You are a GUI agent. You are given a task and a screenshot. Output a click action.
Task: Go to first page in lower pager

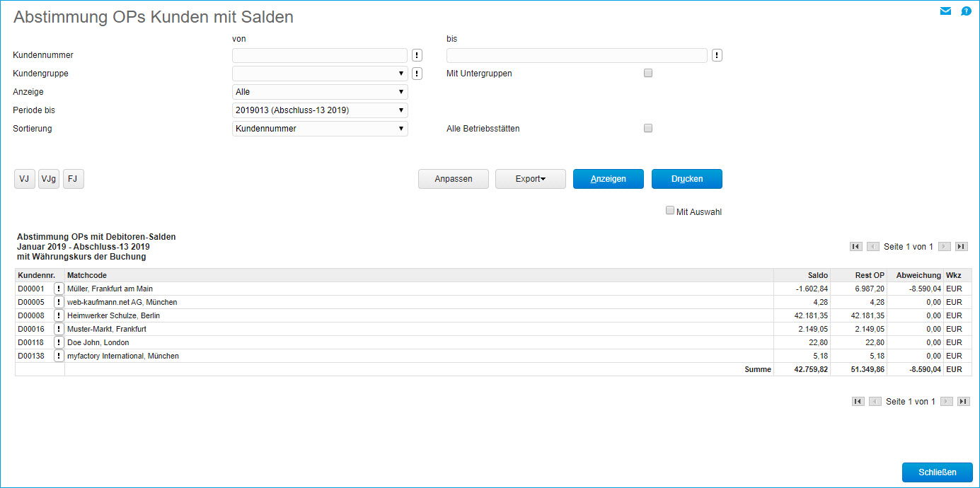coord(858,402)
